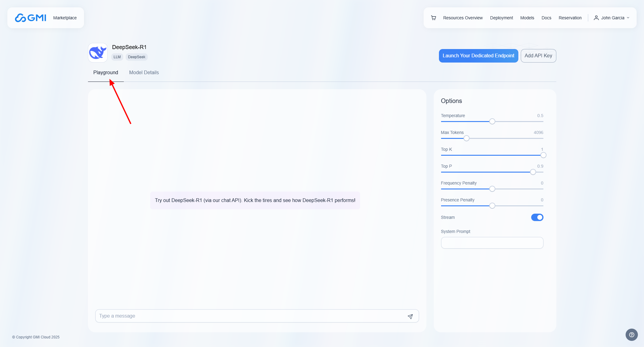Click the Max Tokens value 4096
The height and width of the screenshot is (347, 644).
tap(538, 132)
